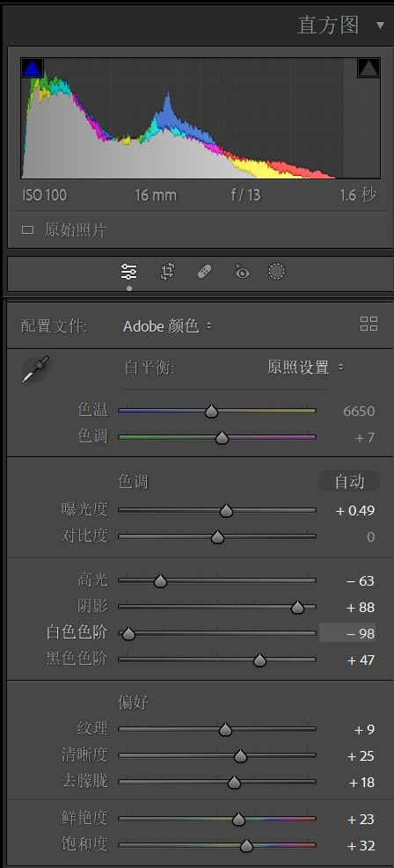
Task: Open the 原照设置 white balance dropdown
Action: [x=305, y=367]
